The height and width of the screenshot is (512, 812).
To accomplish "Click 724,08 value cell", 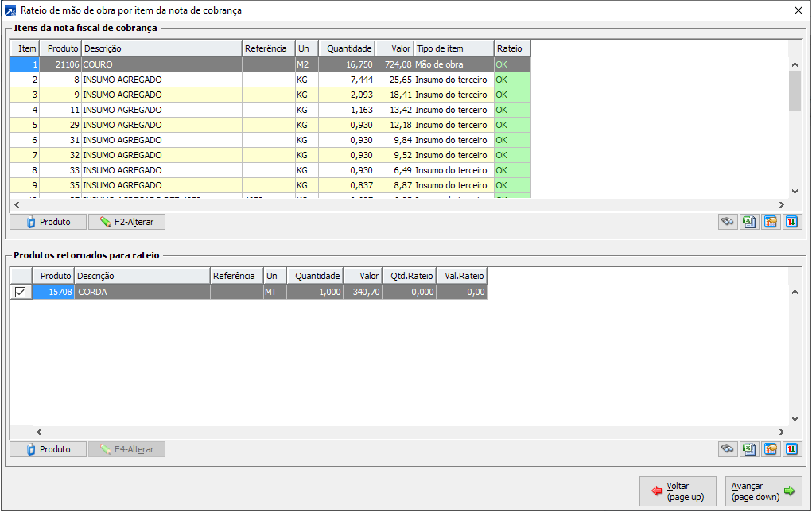I will [394, 64].
